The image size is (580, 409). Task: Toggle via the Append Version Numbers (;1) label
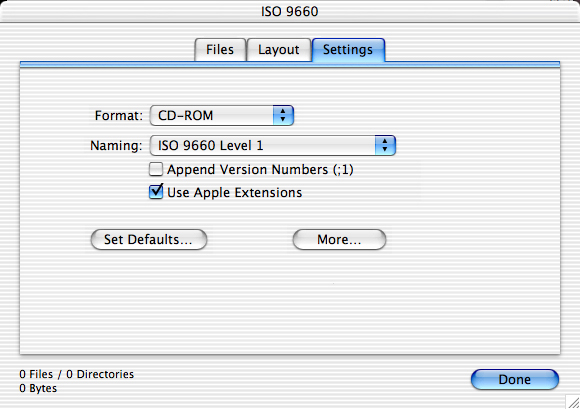pos(260,170)
